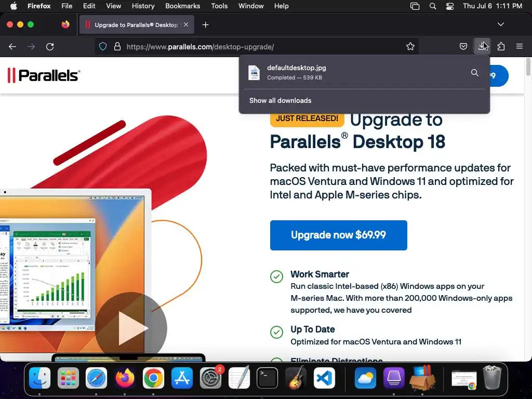Open the History menu

coord(143,6)
